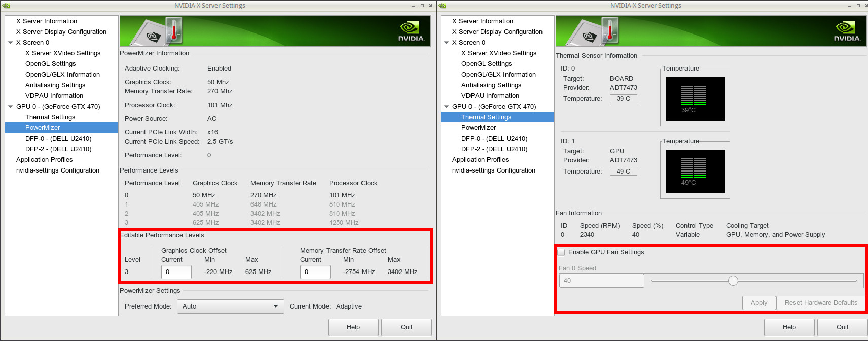Collapse GPU 0 tree node in right window
Viewport: 868px width, 341px height.
pos(447,107)
